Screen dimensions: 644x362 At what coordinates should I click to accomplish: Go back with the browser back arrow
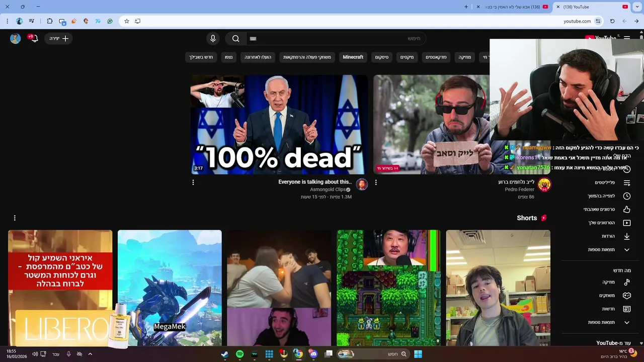click(636, 21)
